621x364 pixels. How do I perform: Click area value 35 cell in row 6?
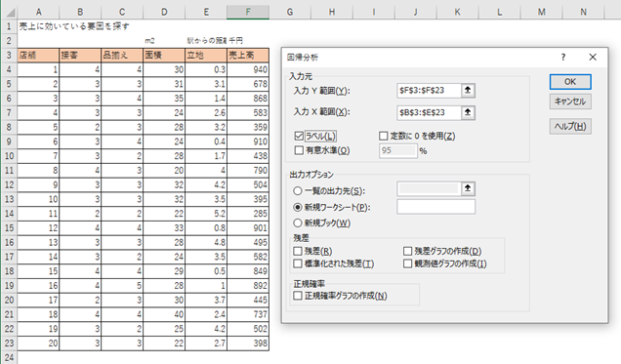tap(164, 99)
